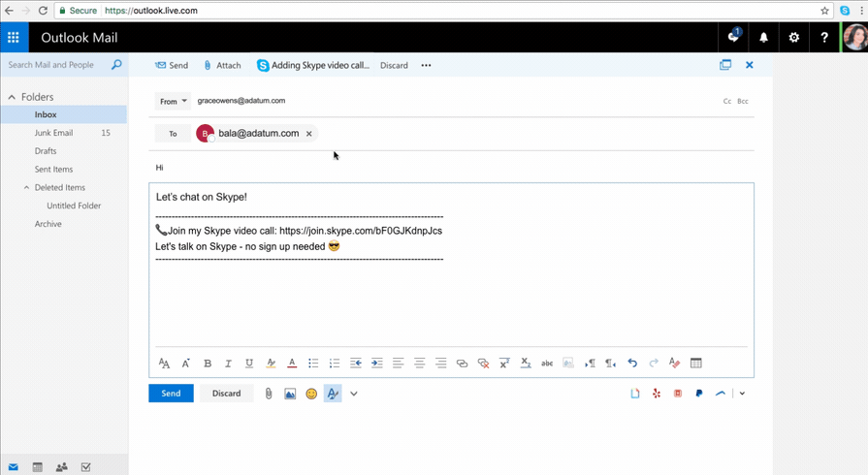This screenshot has height=475, width=868.
Task: Toggle numbered list
Action: pos(335,364)
